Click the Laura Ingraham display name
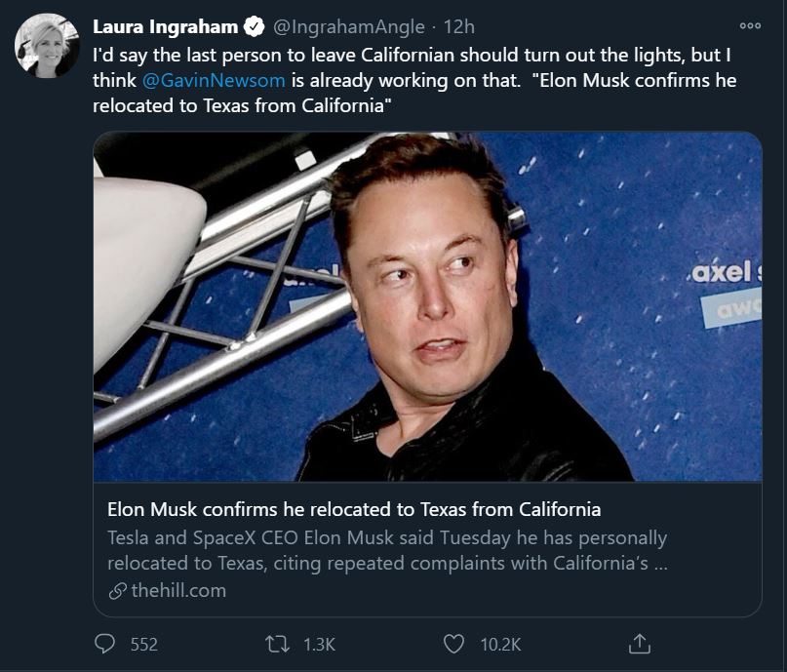 [x=165, y=26]
